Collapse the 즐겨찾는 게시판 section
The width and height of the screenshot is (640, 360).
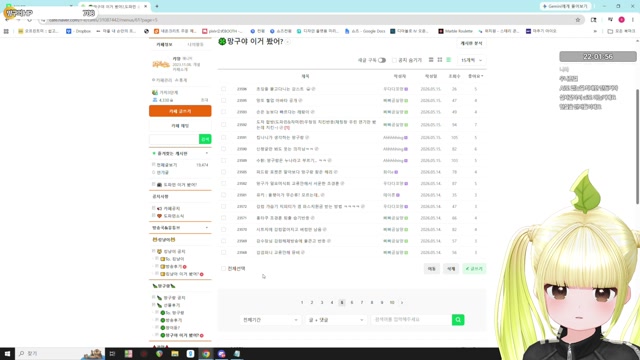[207, 153]
